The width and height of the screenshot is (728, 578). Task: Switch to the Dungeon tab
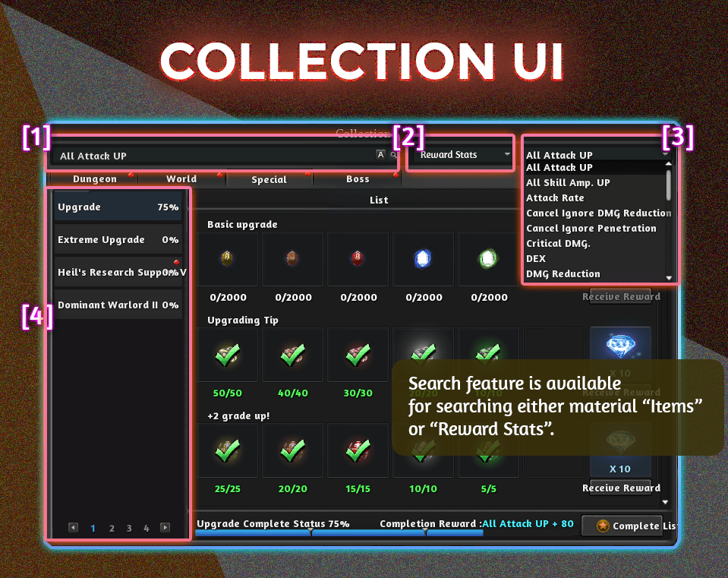[x=95, y=179]
